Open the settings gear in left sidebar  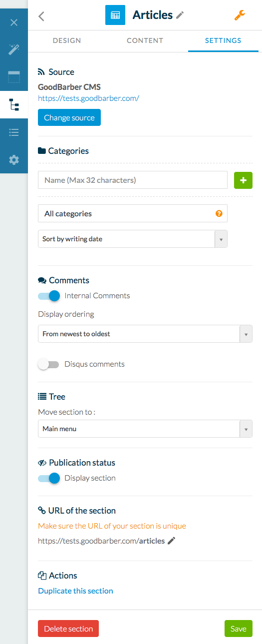[x=14, y=160]
